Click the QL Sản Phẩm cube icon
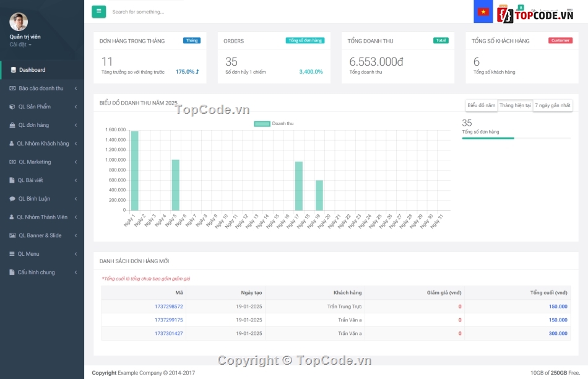The image size is (588, 379). point(12,107)
